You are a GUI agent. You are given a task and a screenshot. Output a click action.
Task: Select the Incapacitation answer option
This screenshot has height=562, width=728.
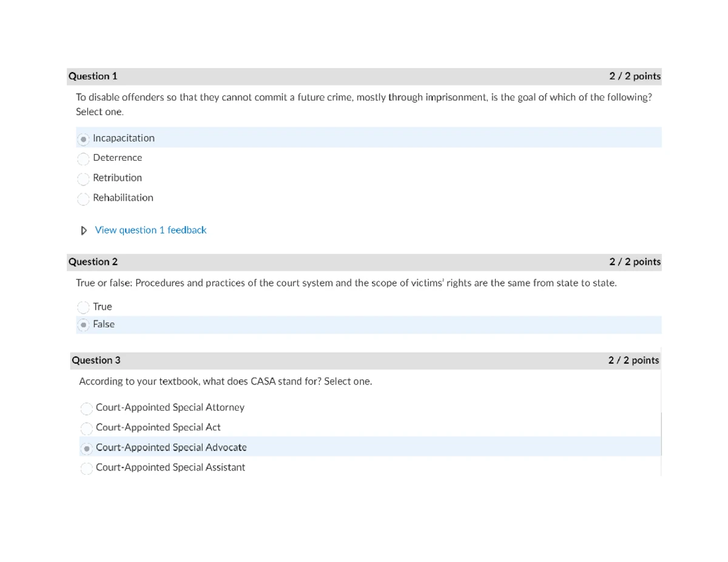(83, 139)
